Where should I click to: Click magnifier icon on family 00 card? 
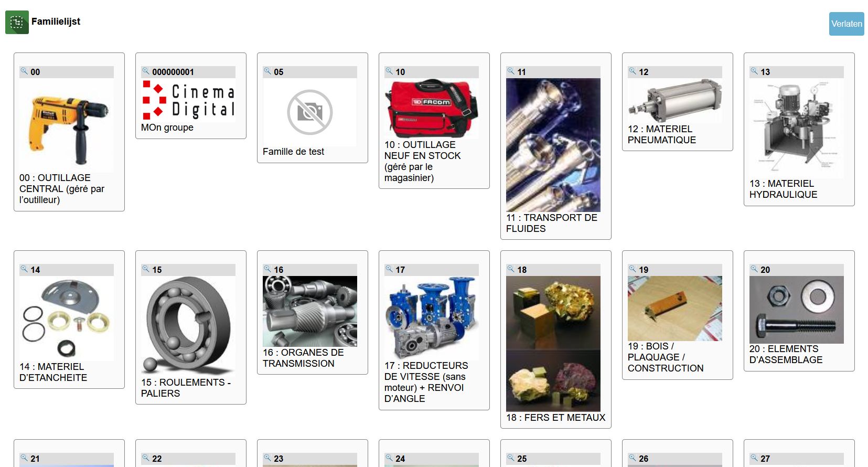tap(24, 71)
